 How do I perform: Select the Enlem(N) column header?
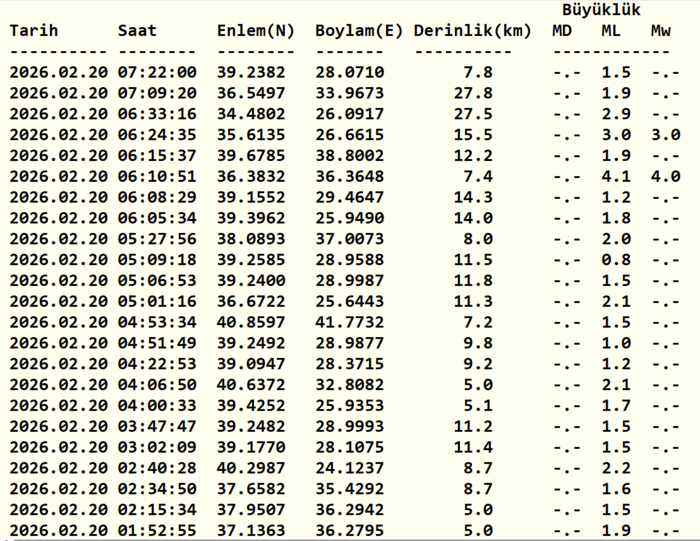(x=255, y=30)
